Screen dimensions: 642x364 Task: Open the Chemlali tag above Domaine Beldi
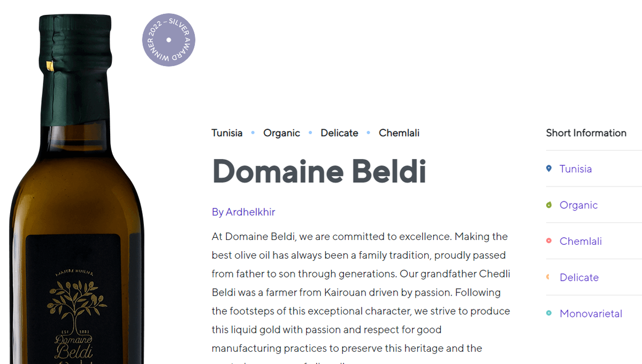pos(399,133)
